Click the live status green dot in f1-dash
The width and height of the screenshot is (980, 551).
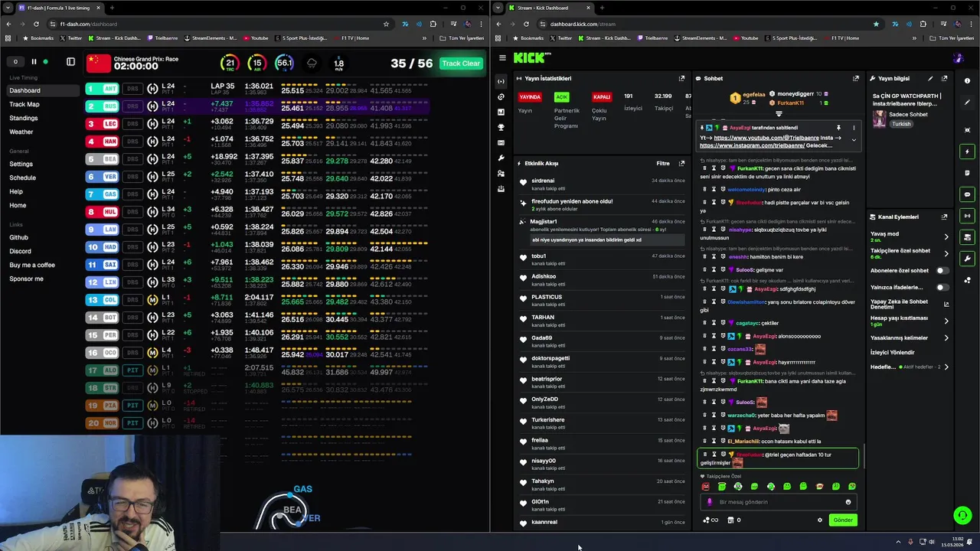(45, 62)
